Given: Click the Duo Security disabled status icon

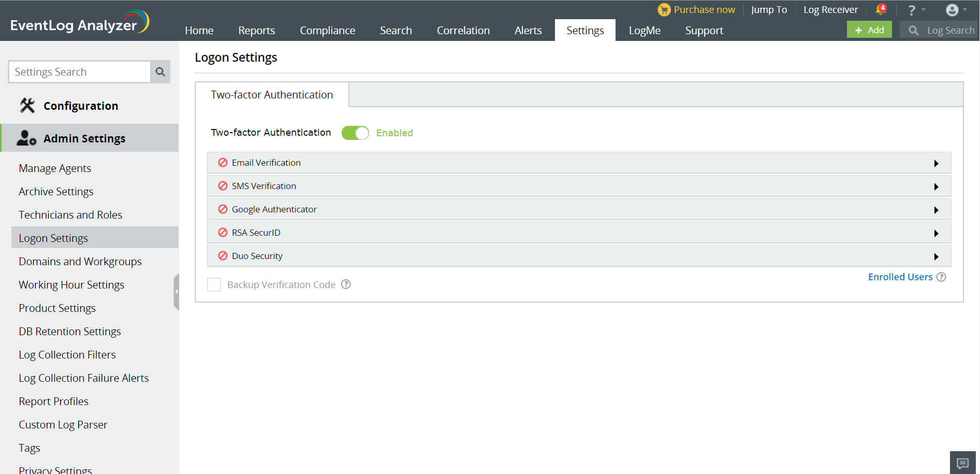Looking at the screenshot, I should (223, 256).
